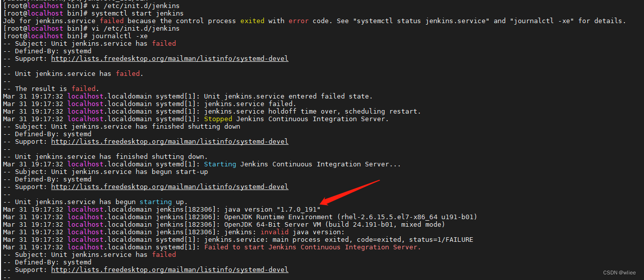Screen dimensions: 644x280
Task: Click 'status=1/FAILURE' at end of main process line
Action: [x=441, y=239]
